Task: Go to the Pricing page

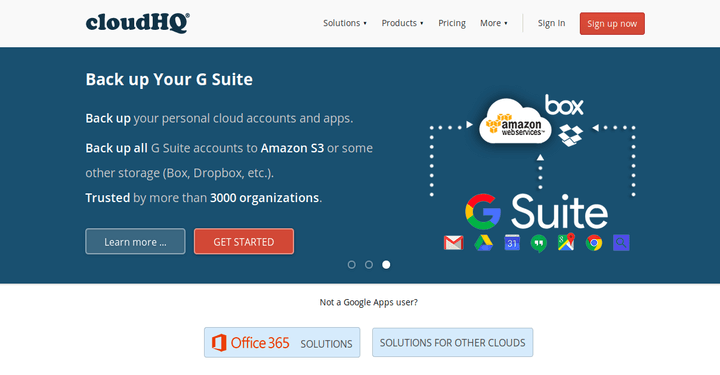Action: click(452, 23)
